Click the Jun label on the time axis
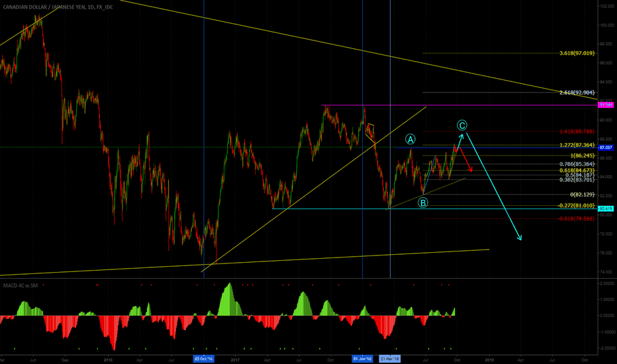 pos(34,359)
